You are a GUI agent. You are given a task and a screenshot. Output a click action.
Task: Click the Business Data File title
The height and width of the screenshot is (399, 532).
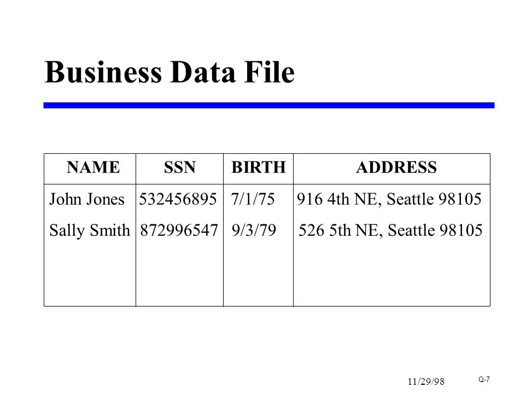pos(169,72)
